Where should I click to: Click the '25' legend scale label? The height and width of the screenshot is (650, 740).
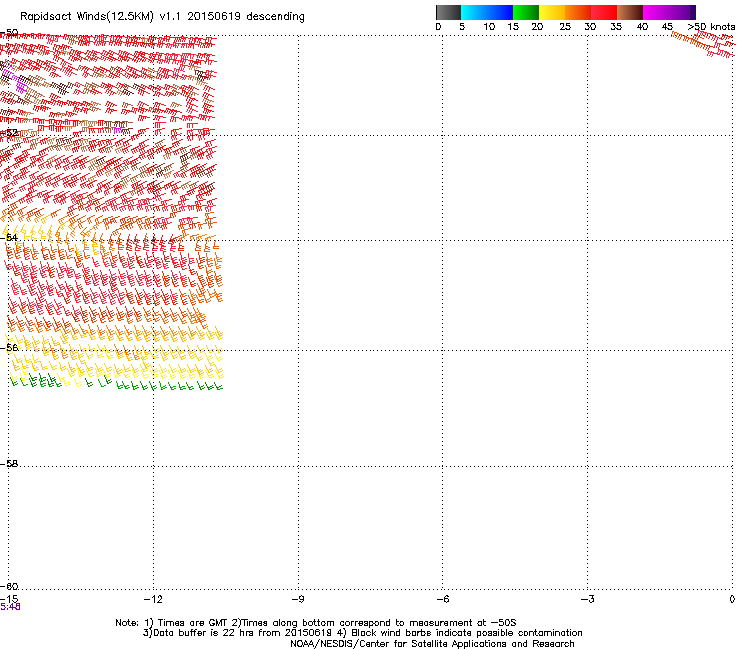(565, 27)
